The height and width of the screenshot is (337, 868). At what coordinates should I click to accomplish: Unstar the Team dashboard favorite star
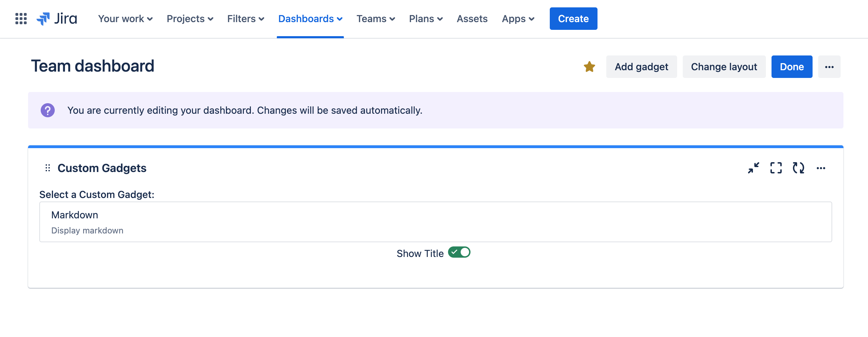[x=589, y=67]
